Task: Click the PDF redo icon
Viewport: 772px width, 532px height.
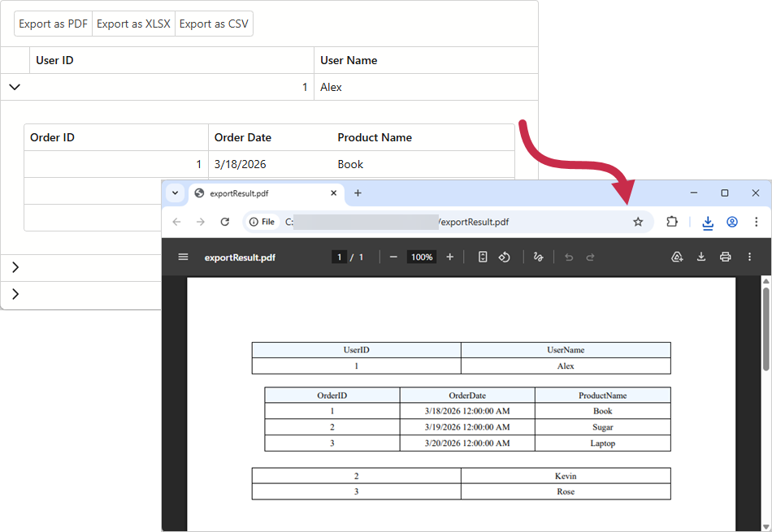Action: (x=590, y=257)
